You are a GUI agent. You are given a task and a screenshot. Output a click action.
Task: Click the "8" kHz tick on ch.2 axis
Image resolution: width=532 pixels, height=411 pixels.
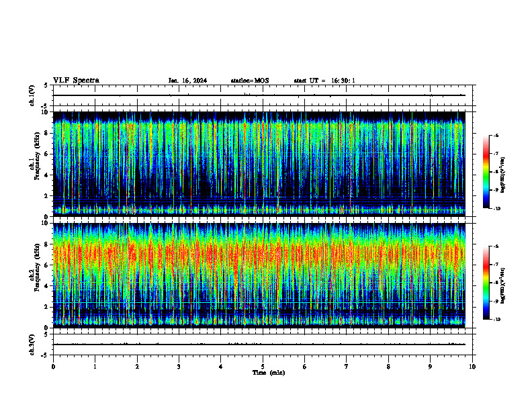point(46,244)
